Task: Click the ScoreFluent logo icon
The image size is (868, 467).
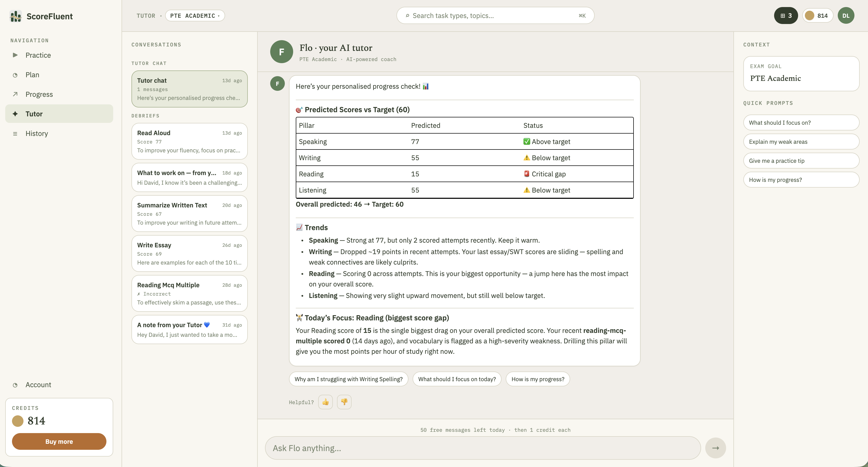Action: point(16,16)
